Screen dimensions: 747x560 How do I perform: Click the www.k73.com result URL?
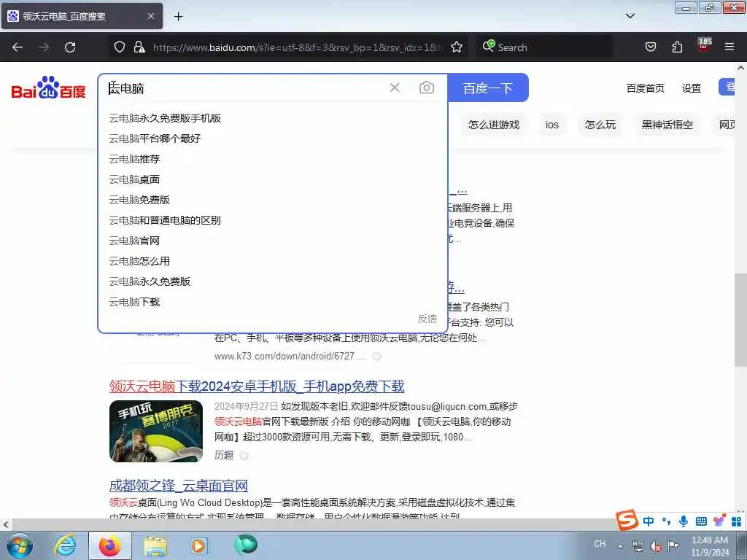click(x=290, y=356)
